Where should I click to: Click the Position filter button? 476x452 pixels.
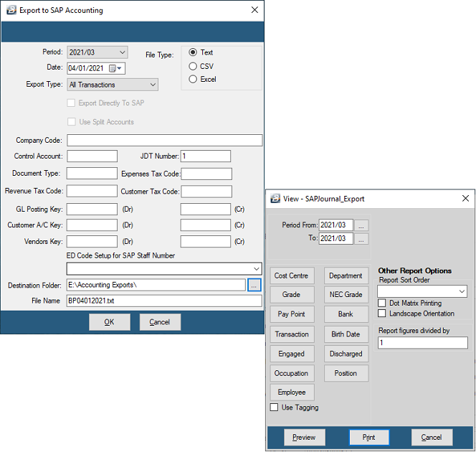point(346,373)
